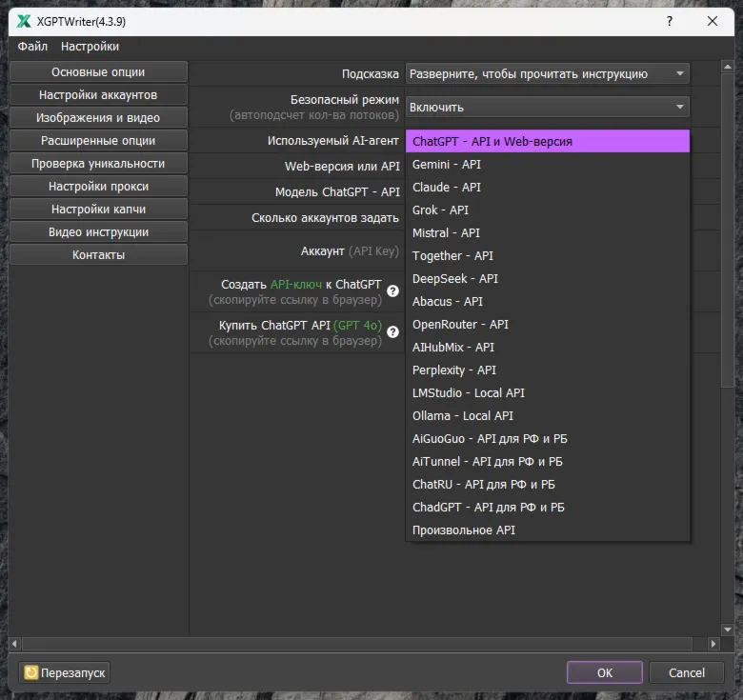The width and height of the screenshot is (743, 700).
Task: Switch to Настройки аккаунтов section
Action: click(98, 95)
